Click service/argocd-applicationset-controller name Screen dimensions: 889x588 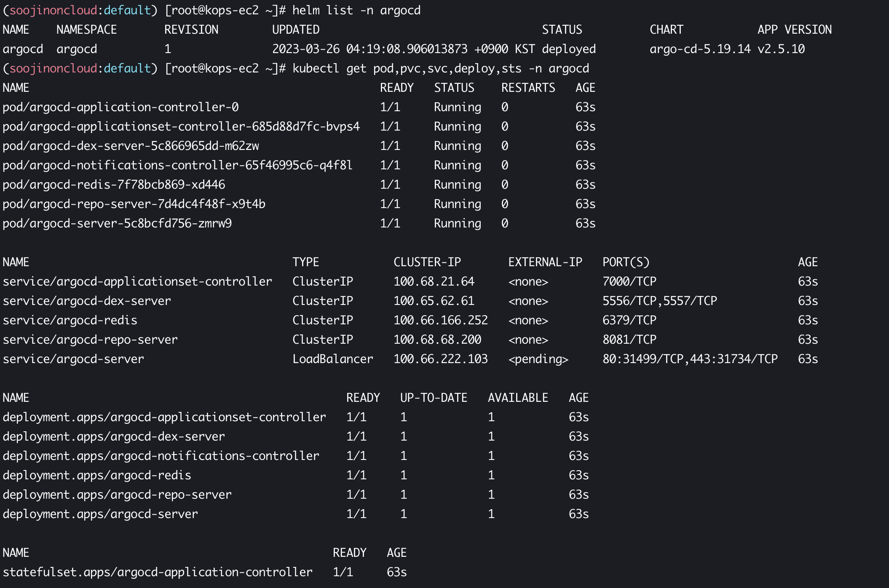(x=137, y=281)
